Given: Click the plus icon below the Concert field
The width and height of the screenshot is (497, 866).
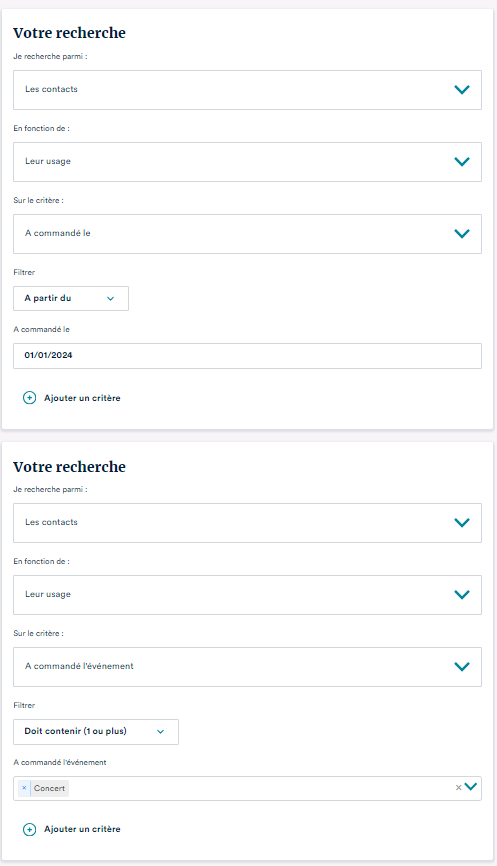Looking at the screenshot, I should [x=29, y=830].
